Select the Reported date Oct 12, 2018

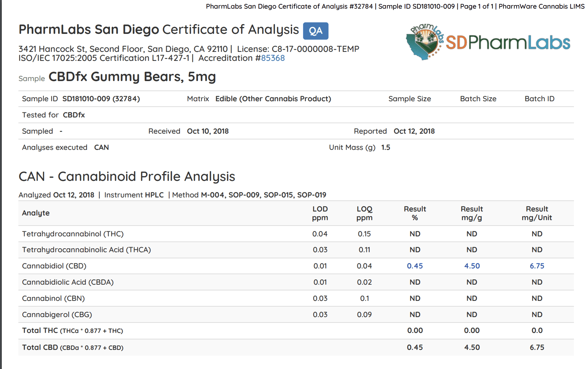point(414,131)
